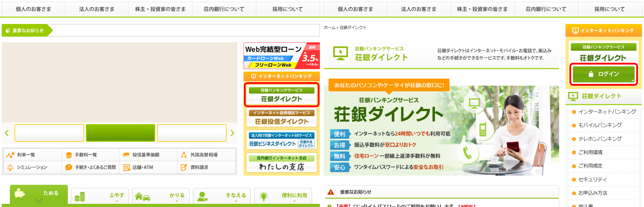
Task: Open the ご利用規定 sidebar link
Action: [590, 166]
